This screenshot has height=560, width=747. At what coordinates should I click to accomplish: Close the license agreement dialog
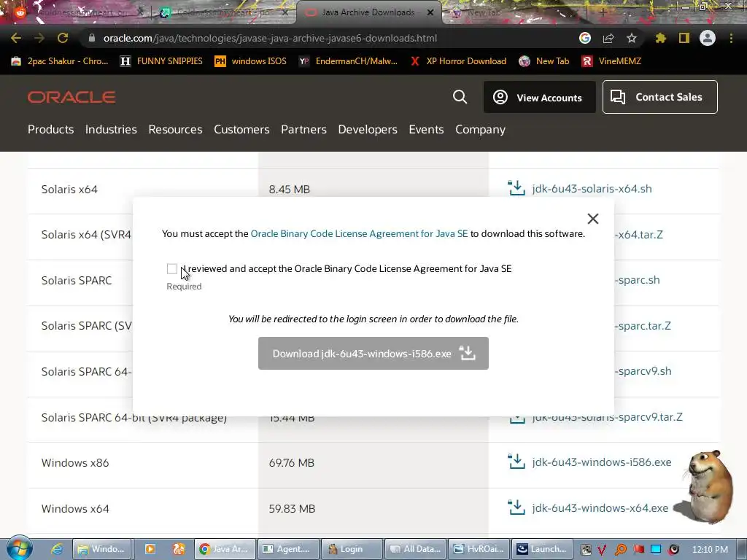point(592,219)
